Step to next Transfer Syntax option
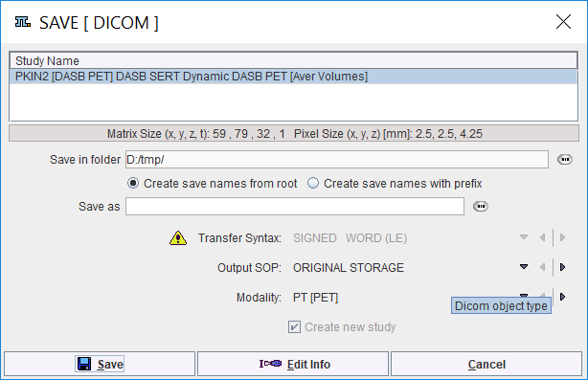588x380 pixels. [x=562, y=237]
